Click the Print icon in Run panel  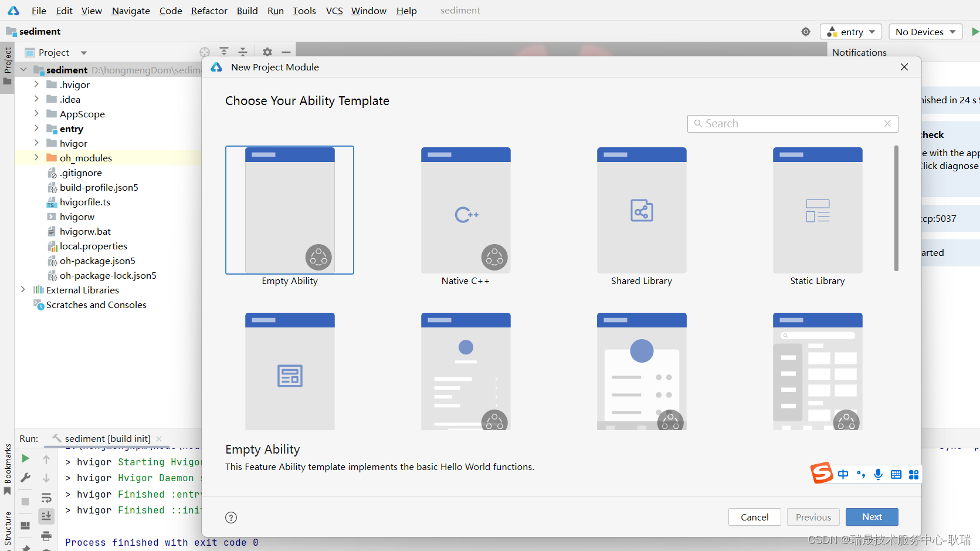pos(46,536)
